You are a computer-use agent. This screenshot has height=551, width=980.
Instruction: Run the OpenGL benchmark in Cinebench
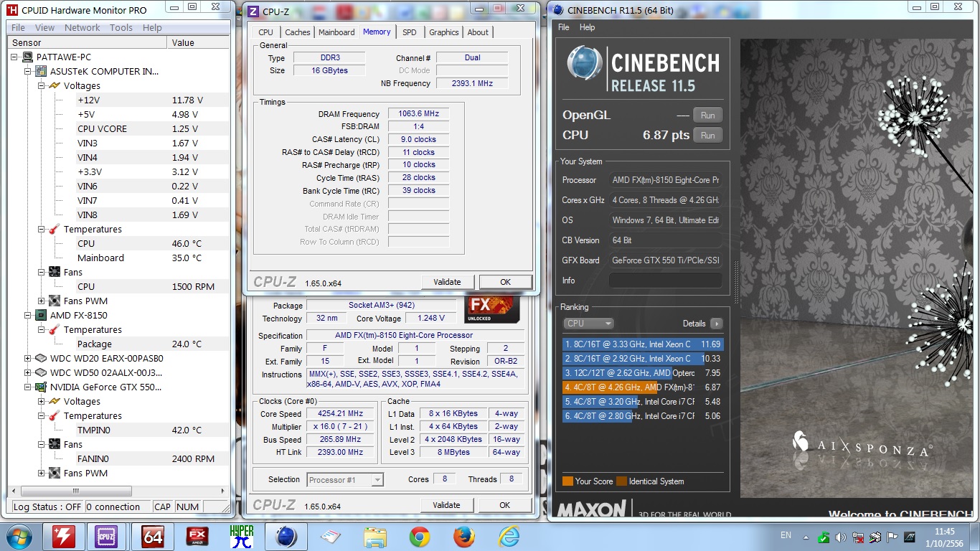coord(707,115)
